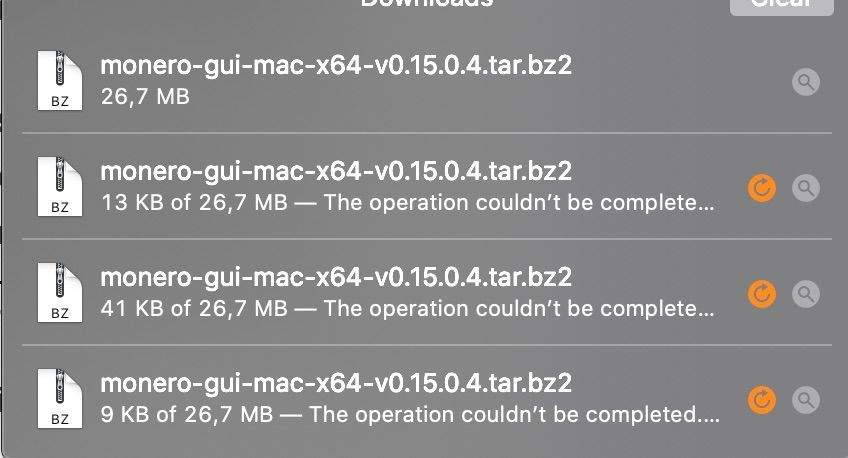Show the 9 KB partial download in Finder
Screen dimensions: 848x458
[x=806, y=400]
